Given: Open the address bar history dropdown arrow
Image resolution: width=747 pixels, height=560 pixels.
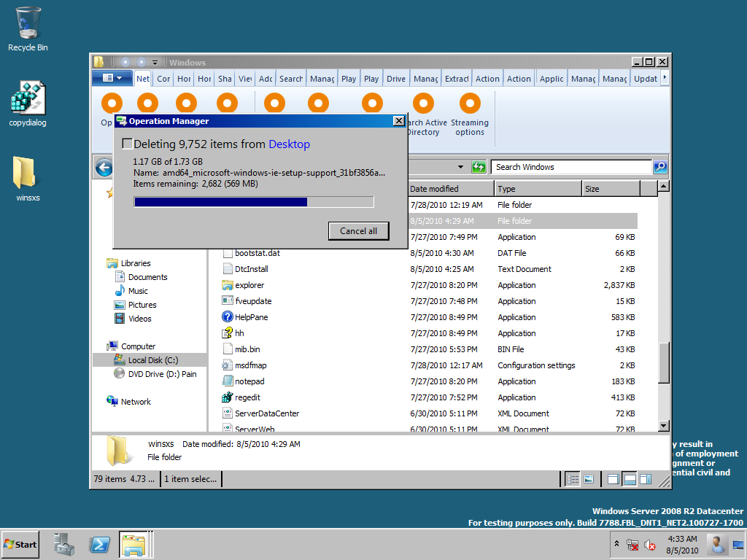Looking at the screenshot, I should click(460, 167).
